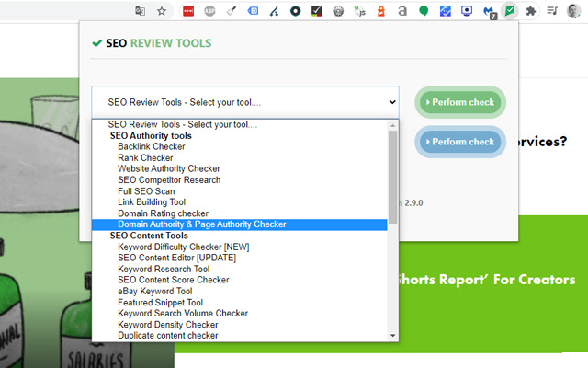
Task: Select SEO Content Score Checker
Action: pos(239,280)
